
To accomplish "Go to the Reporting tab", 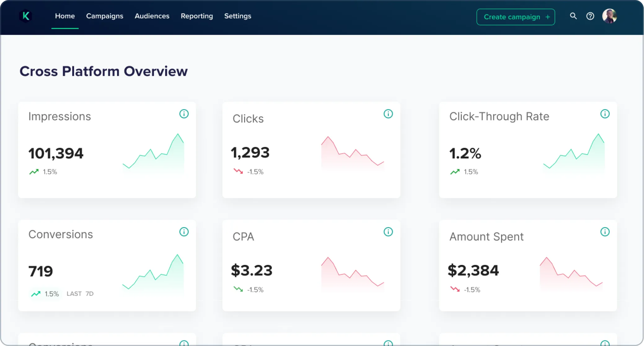I will coord(197,16).
